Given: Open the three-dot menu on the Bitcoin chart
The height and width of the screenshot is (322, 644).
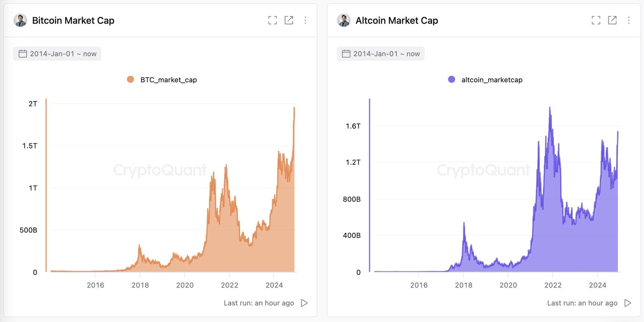Looking at the screenshot, I should point(305,20).
